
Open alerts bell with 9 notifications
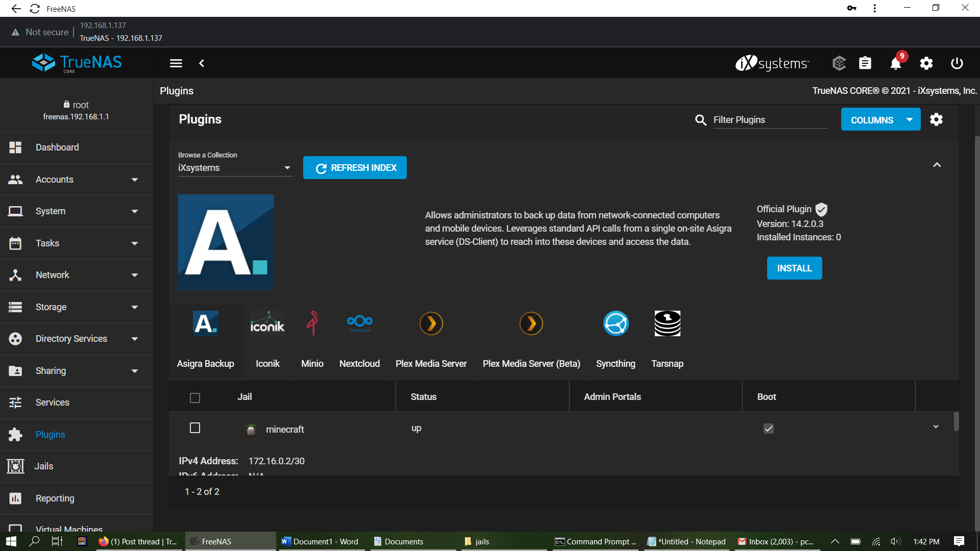pyautogui.click(x=896, y=63)
